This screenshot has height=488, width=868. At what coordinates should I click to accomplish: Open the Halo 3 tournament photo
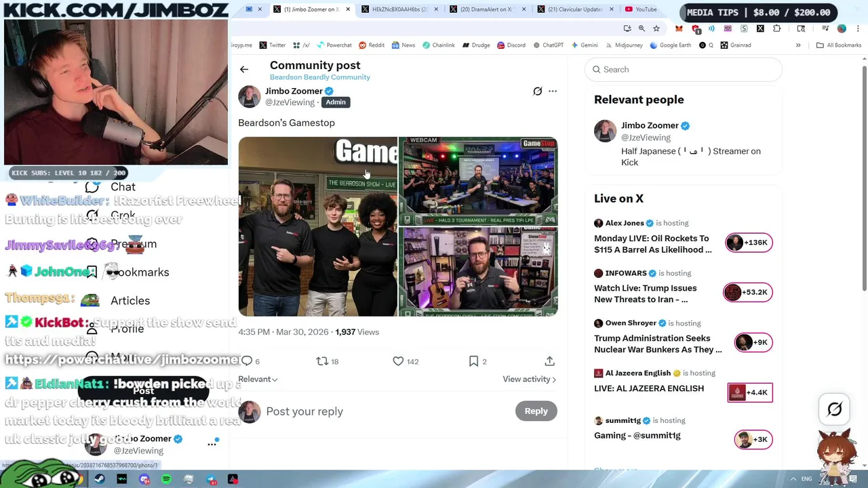[x=478, y=181]
